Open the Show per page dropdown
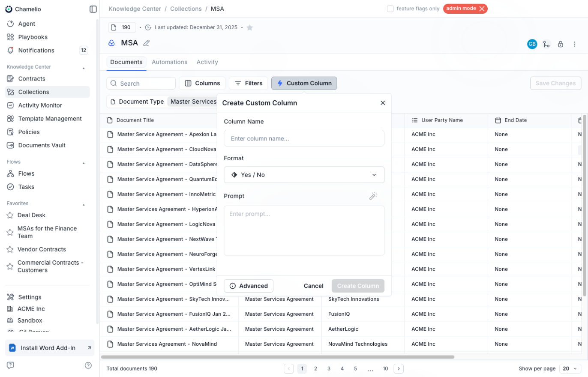The image size is (588, 377). 570,368
